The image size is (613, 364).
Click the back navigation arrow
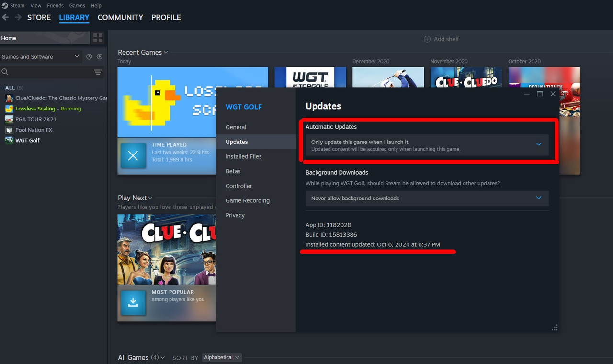pyautogui.click(x=5, y=17)
